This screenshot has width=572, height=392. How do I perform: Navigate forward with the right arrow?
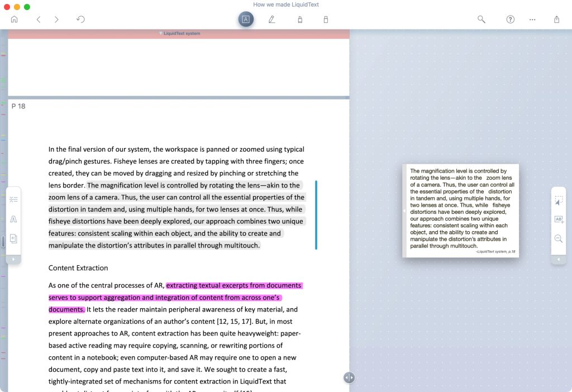coord(56,20)
